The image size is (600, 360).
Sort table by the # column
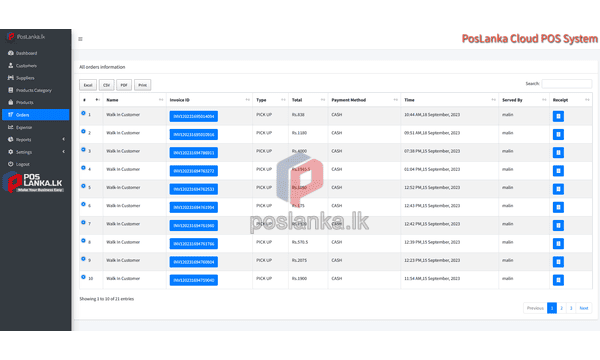(91, 100)
